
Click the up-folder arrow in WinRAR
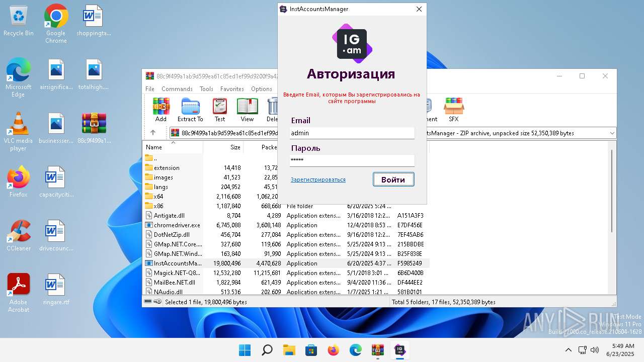point(153,133)
